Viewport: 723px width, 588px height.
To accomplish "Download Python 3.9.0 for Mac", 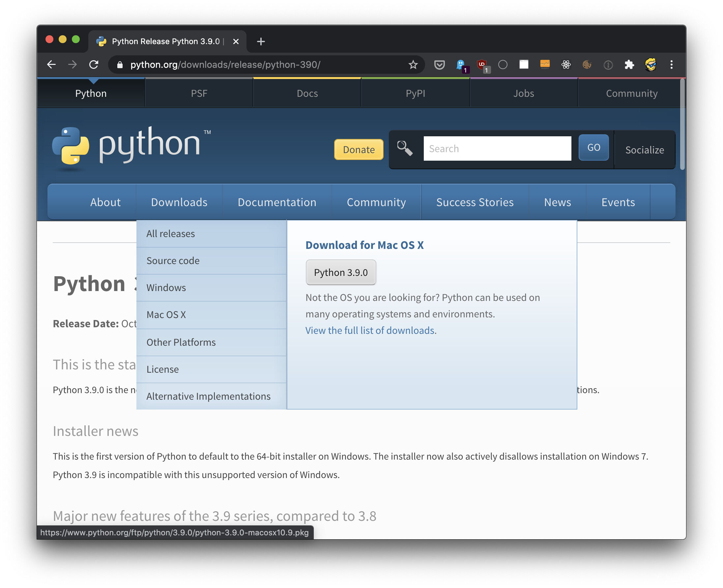I will tap(341, 272).
